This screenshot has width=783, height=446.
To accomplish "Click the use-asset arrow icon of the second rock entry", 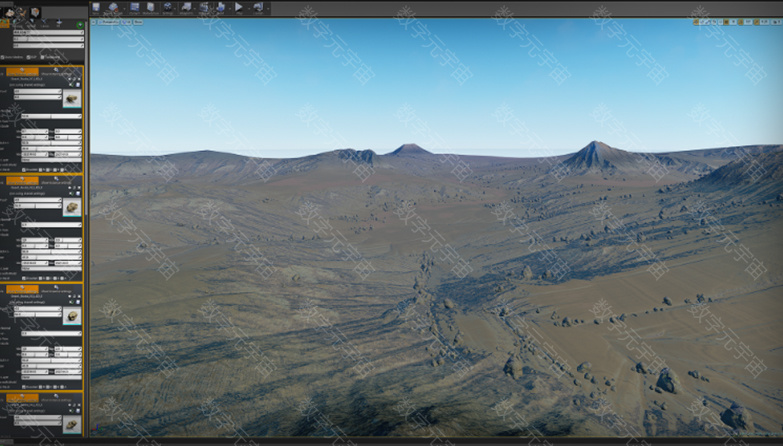I will 71,193.
